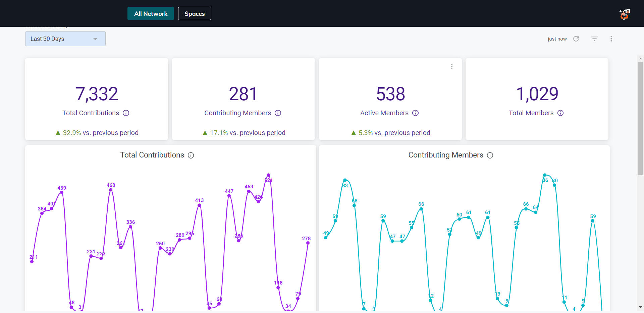The image size is (644, 313).
Task: Open Active Members card kebab menu
Action: coord(452,66)
